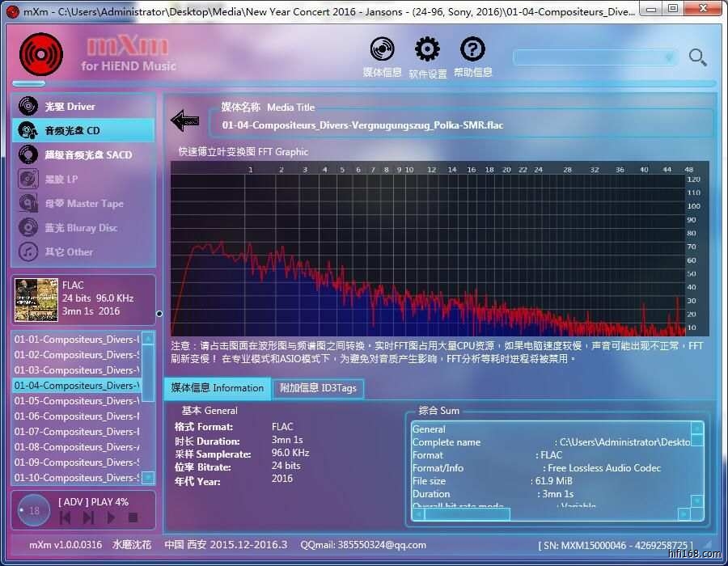728x566 pixels.
Task: Click the red mXm vinyl logo
Action: click(x=40, y=54)
